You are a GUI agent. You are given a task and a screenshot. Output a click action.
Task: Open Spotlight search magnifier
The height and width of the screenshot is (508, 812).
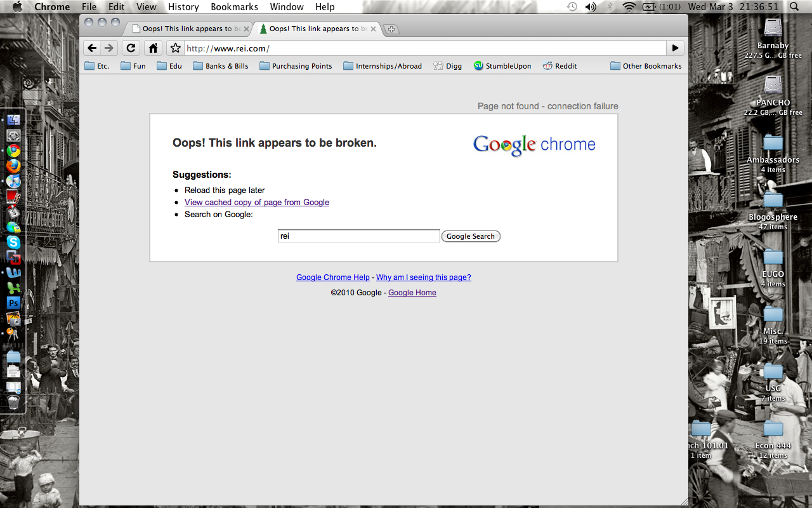point(795,7)
